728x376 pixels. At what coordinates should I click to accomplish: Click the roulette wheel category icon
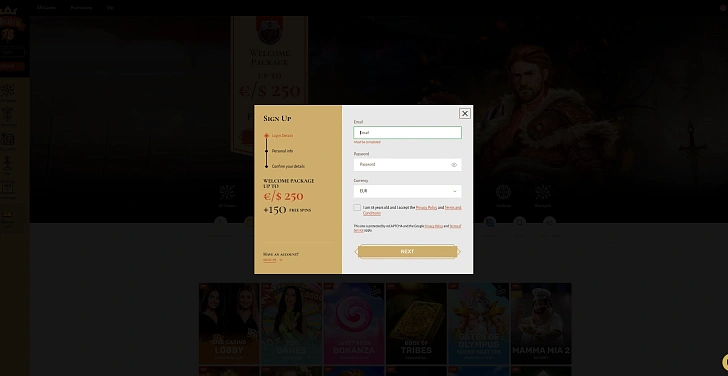(x=503, y=192)
